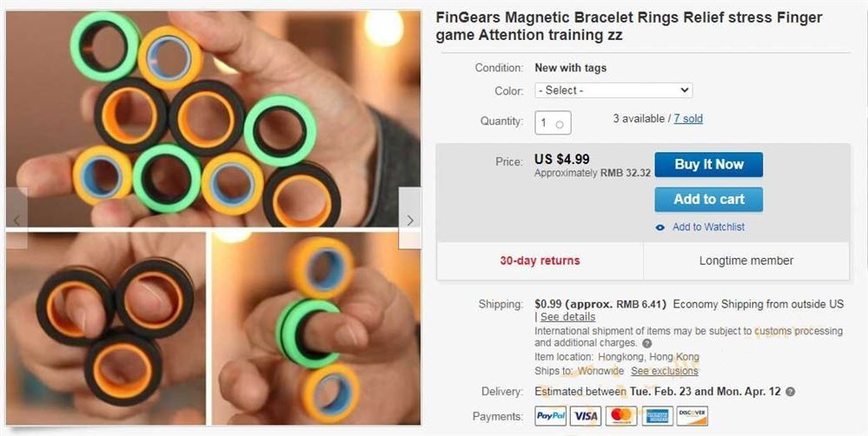Screen dimensions: 868x436
Task: Open shipping See details link
Action: click(567, 316)
